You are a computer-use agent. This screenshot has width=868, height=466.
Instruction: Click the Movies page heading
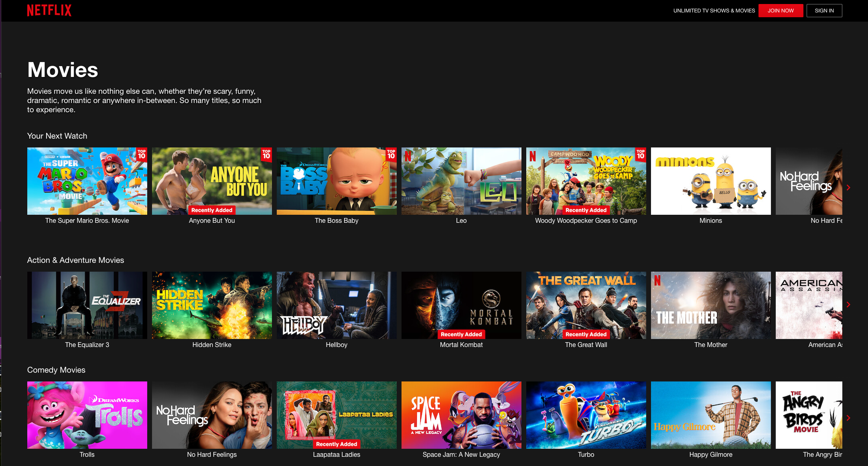point(62,69)
